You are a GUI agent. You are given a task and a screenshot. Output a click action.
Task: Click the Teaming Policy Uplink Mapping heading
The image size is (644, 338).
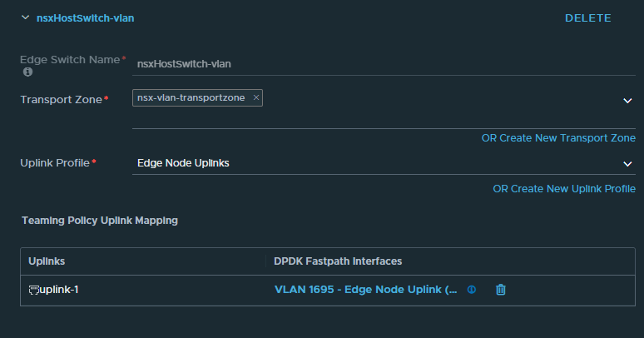coord(98,221)
